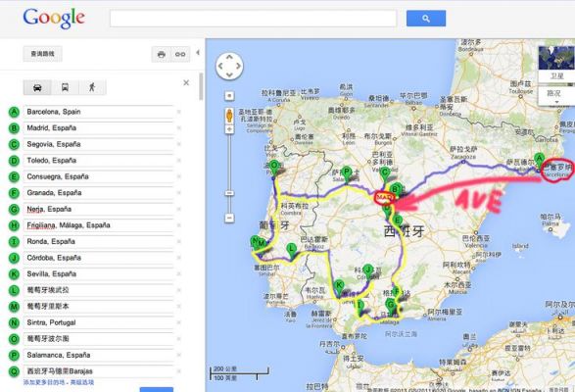
Task: Pan the map right with compass arrow
Action: point(238,67)
